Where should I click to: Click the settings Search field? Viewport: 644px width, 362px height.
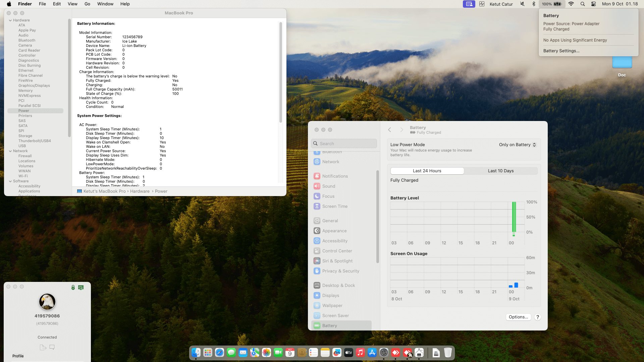pos(344,143)
